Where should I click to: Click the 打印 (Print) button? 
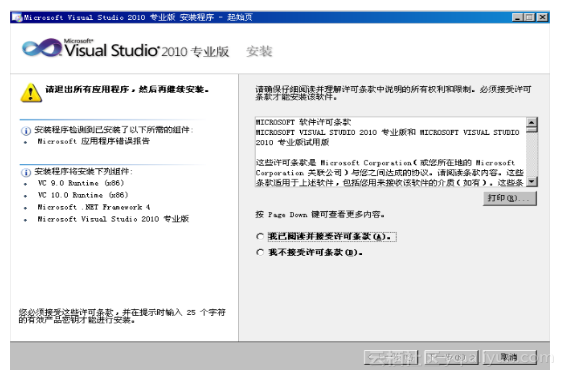(x=510, y=198)
